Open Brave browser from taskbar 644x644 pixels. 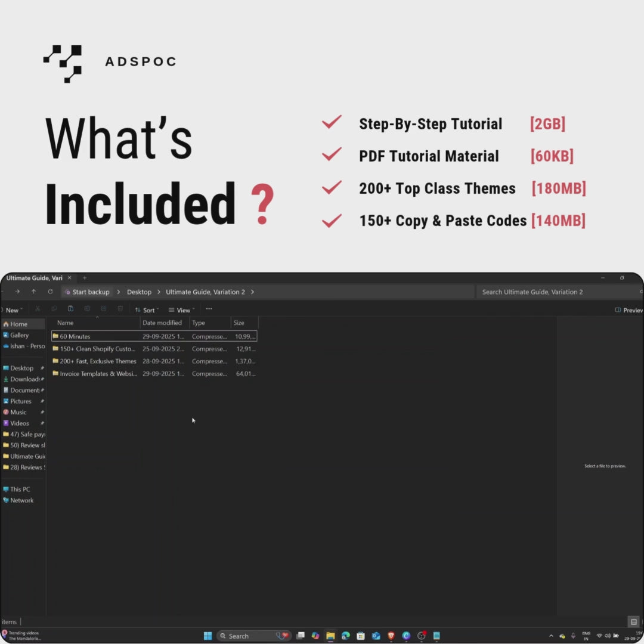click(x=391, y=636)
